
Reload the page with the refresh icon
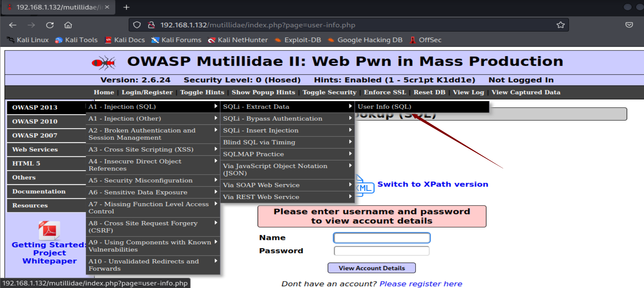50,25
